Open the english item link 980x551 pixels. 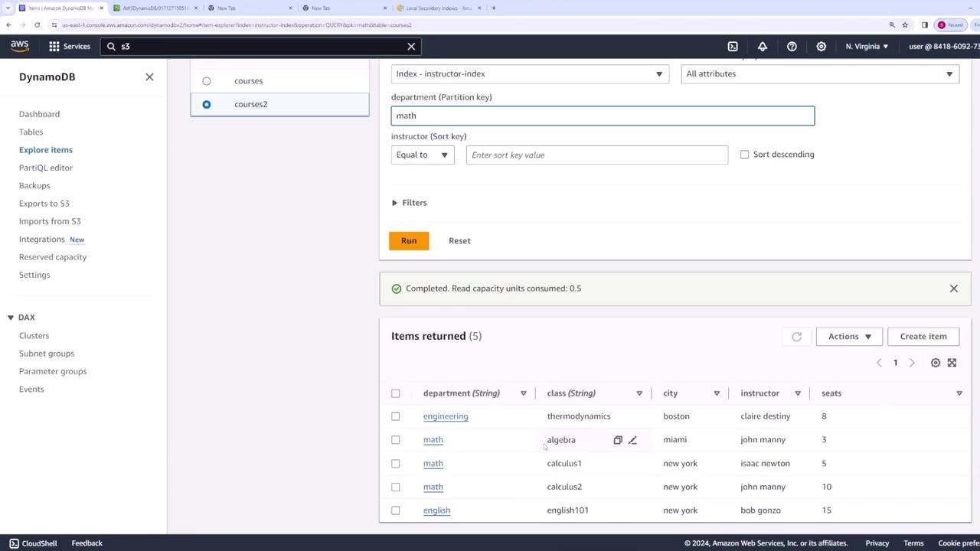436,510
